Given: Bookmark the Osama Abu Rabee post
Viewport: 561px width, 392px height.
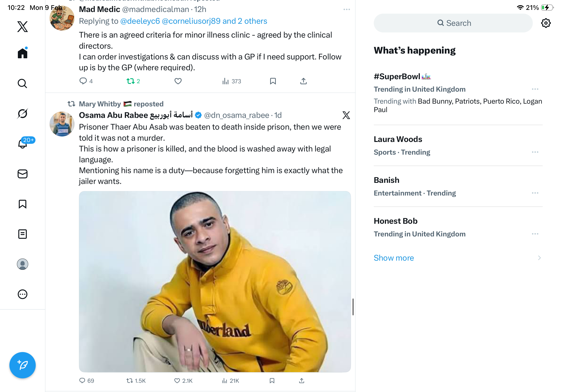Looking at the screenshot, I should pyautogui.click(x=272, y=380).
